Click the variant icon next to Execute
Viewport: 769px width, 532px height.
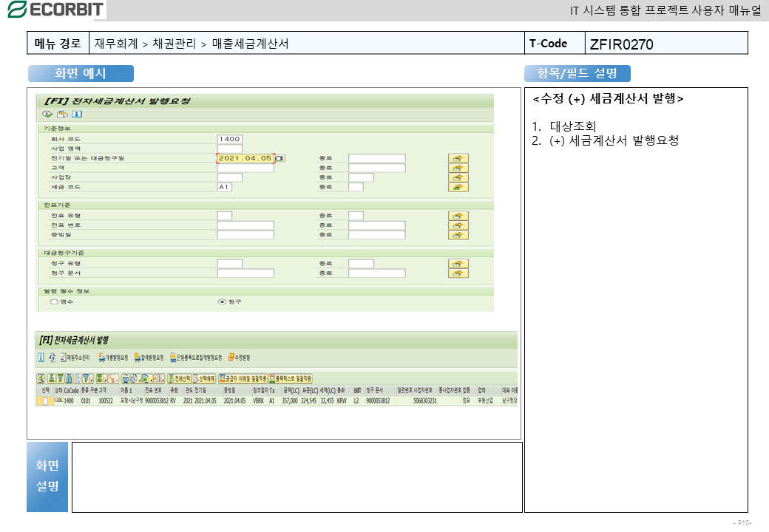pos(62,114)
